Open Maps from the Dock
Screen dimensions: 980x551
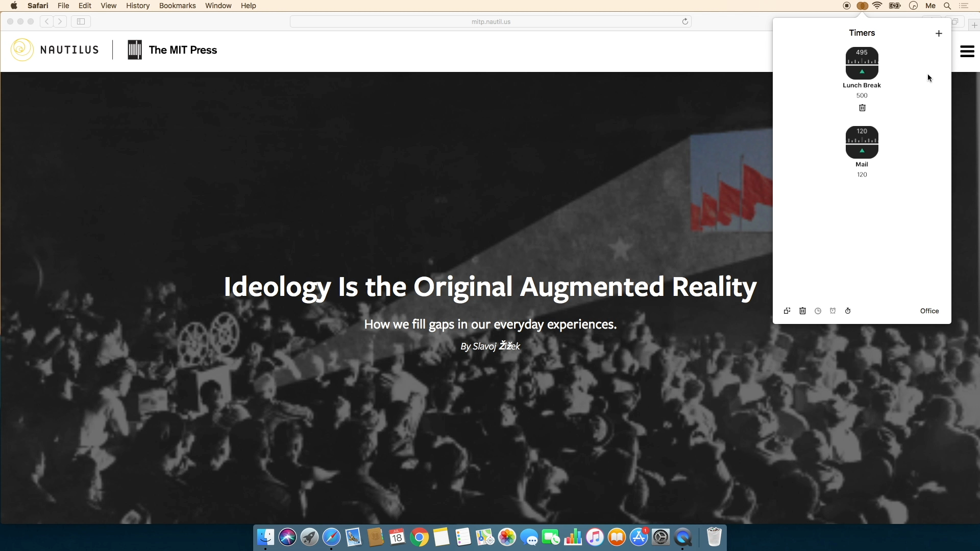click(485, 537)
